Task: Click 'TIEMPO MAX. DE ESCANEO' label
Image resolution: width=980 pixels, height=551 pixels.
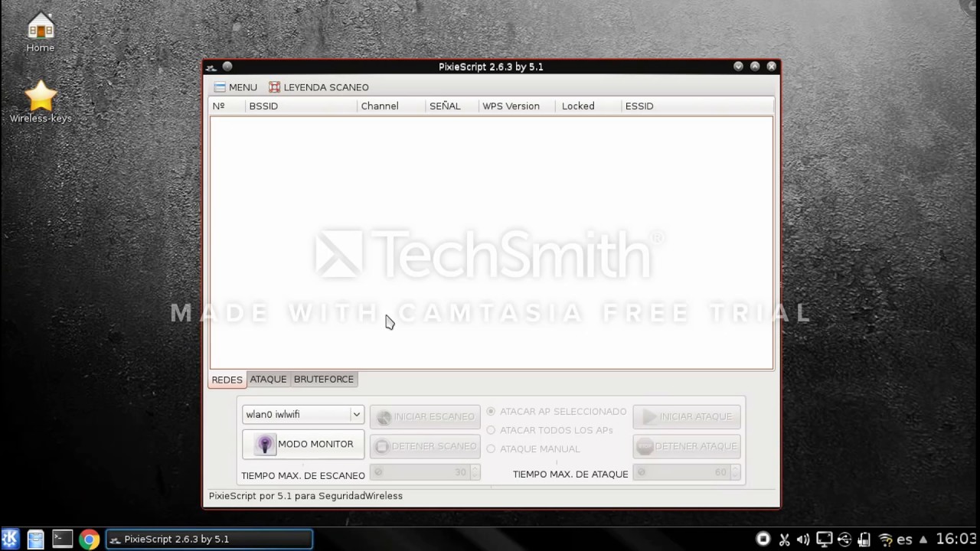Action: coord(303,476)
